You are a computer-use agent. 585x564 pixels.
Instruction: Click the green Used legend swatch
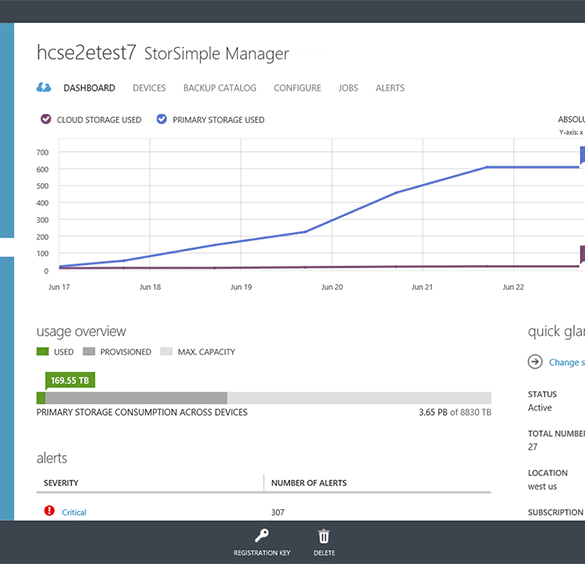click(43, 351)
